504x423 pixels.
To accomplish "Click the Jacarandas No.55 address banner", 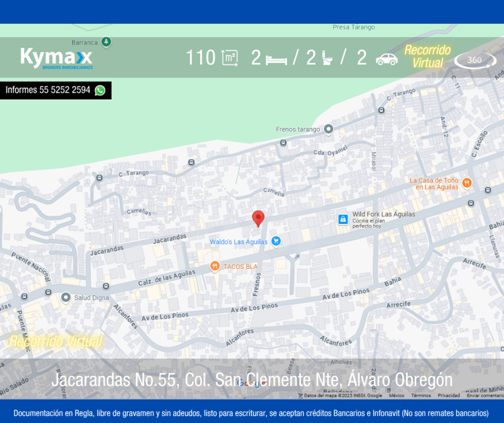I will pyautogui.click(x=252, y=380).
